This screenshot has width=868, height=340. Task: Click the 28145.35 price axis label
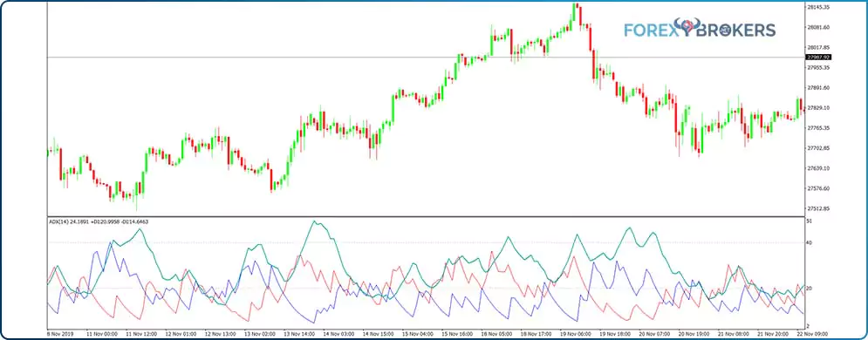coord(819,7)
